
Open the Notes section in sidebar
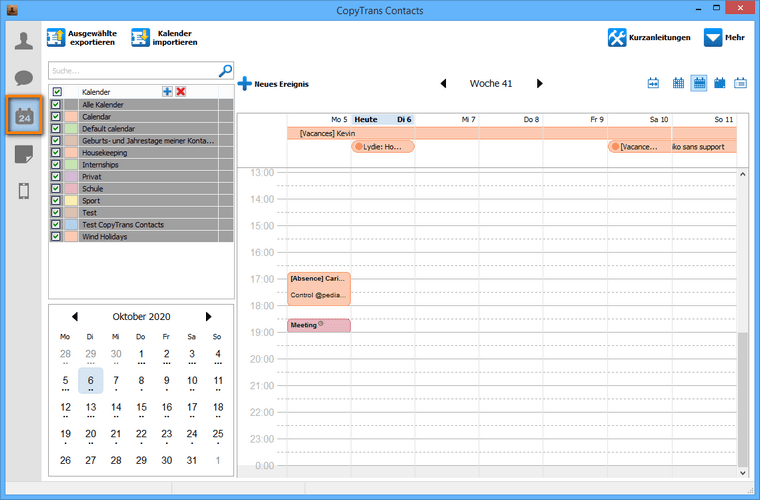coord(24,154)
